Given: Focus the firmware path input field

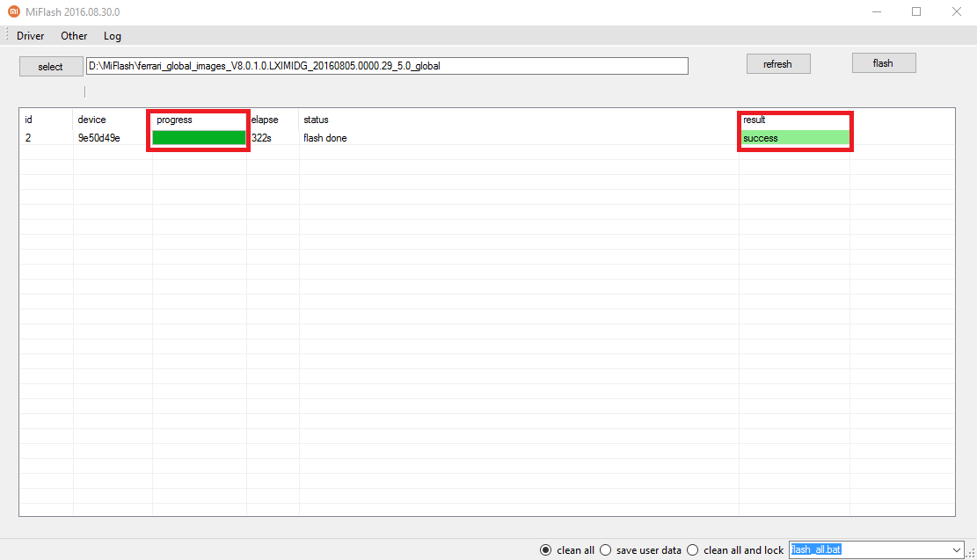Looking at the screenshot, I should coord(387,66).
